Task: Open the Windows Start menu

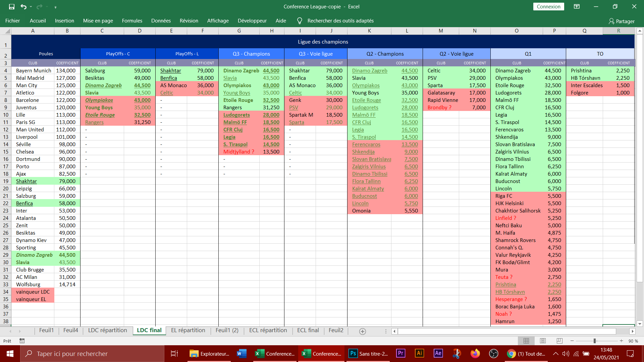Action: coord(10,354)
